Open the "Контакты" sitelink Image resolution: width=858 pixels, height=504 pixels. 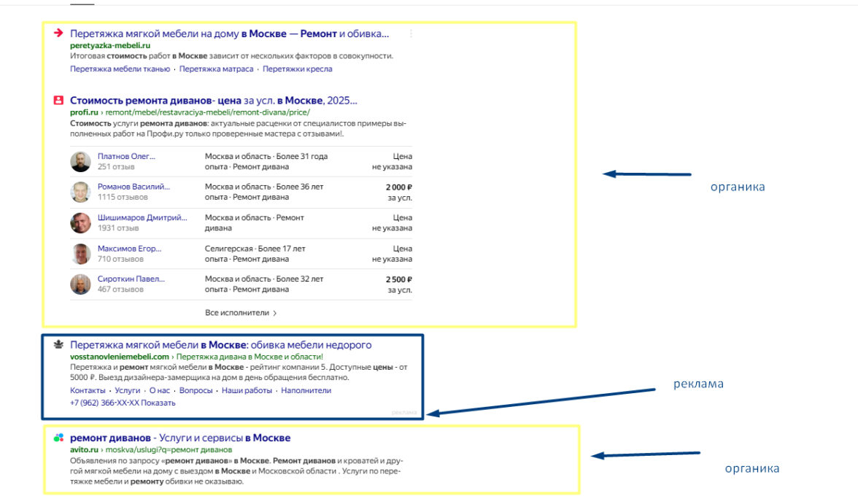(88, 391)
